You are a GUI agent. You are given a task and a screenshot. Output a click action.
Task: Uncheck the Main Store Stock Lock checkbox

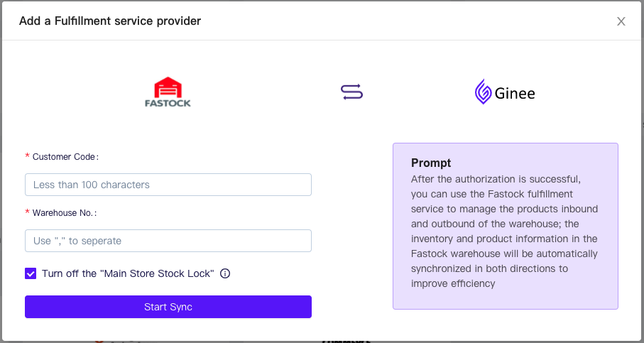(31, 273)
